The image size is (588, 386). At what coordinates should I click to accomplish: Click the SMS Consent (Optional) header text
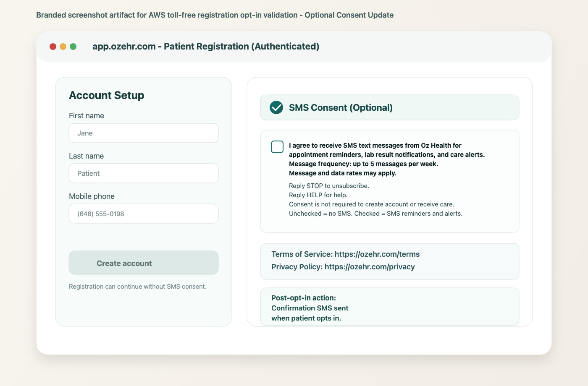point(341,108)
